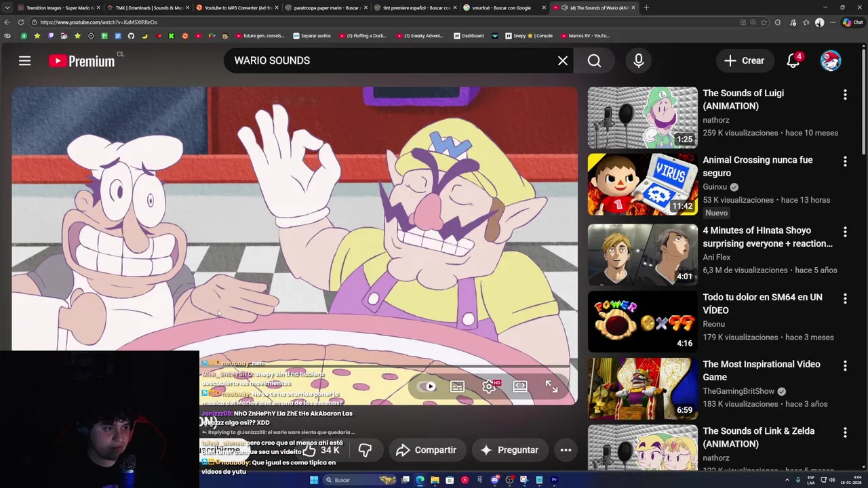
Task: Open Todo tu dolor en SM64 thumbnail
Action: (x=642, y=322)
